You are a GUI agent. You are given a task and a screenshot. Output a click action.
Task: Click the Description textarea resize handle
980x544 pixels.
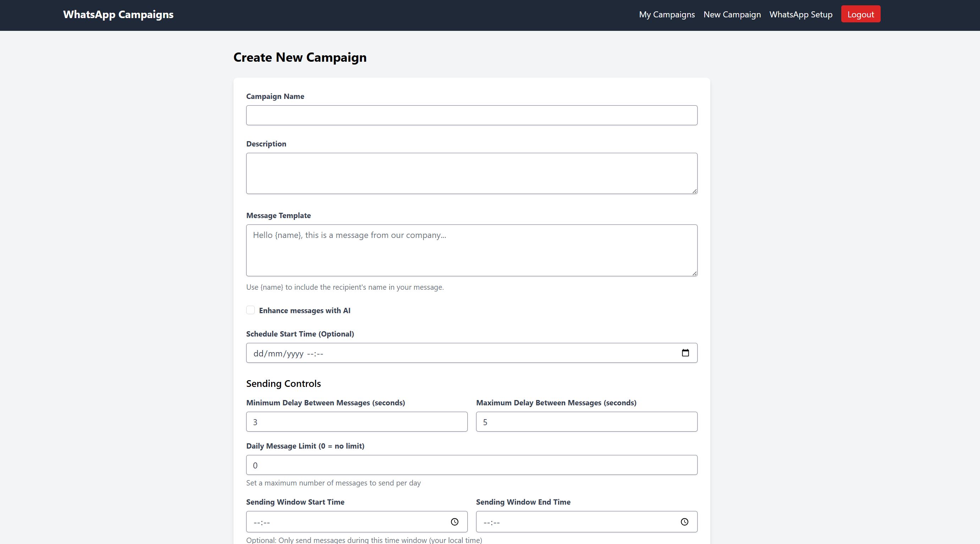pyautogui.click(x=694, y=191)
